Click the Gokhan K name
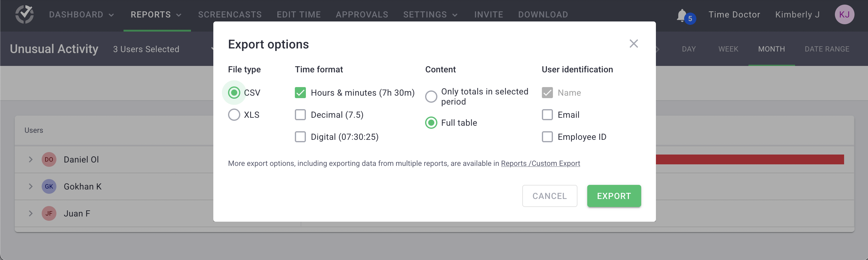The width and height of the screenshot is (868, 260). coord(82,186)
